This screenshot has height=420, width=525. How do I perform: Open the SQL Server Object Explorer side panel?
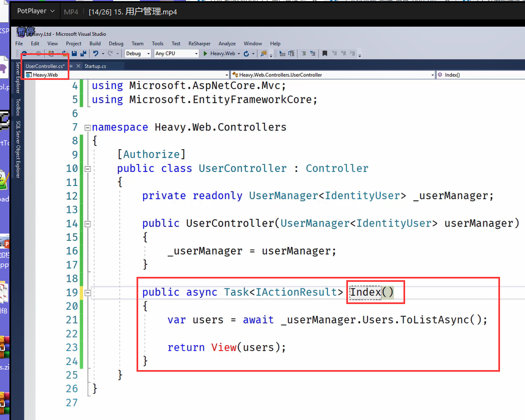click(18, 149)
